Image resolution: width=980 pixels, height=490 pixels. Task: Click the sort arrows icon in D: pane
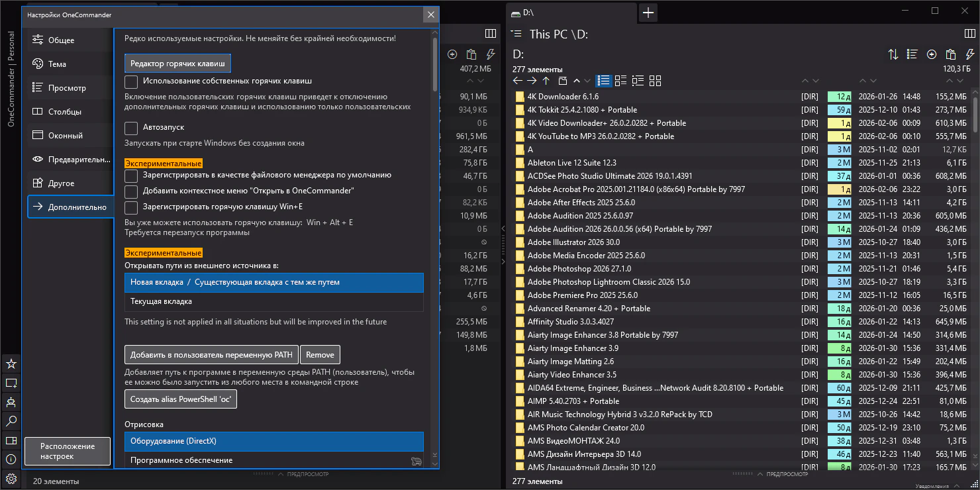893,54
